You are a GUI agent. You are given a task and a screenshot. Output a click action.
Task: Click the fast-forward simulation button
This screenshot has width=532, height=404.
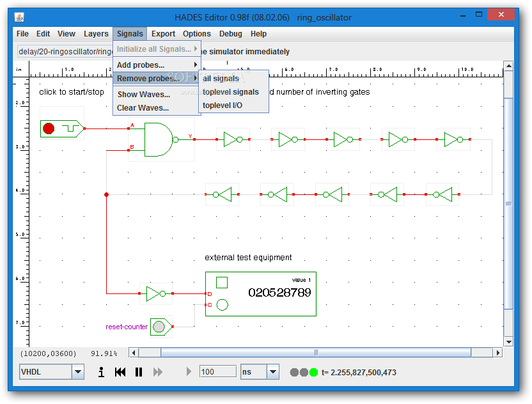[x=158, y=372]
